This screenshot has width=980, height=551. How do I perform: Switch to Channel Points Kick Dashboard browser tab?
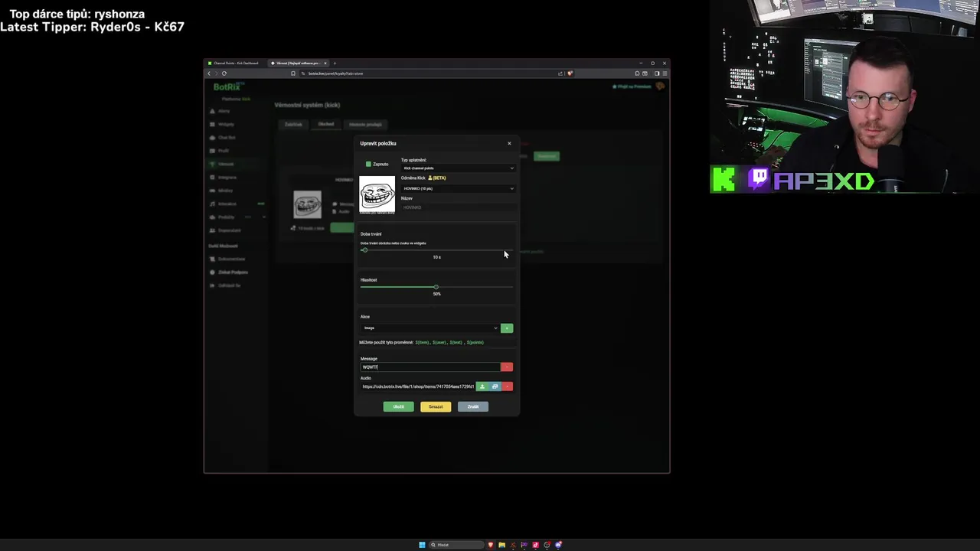tap(235, 63)
